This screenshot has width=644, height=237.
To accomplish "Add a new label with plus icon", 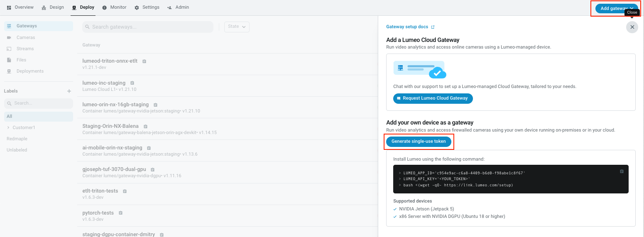I will 69,91.
